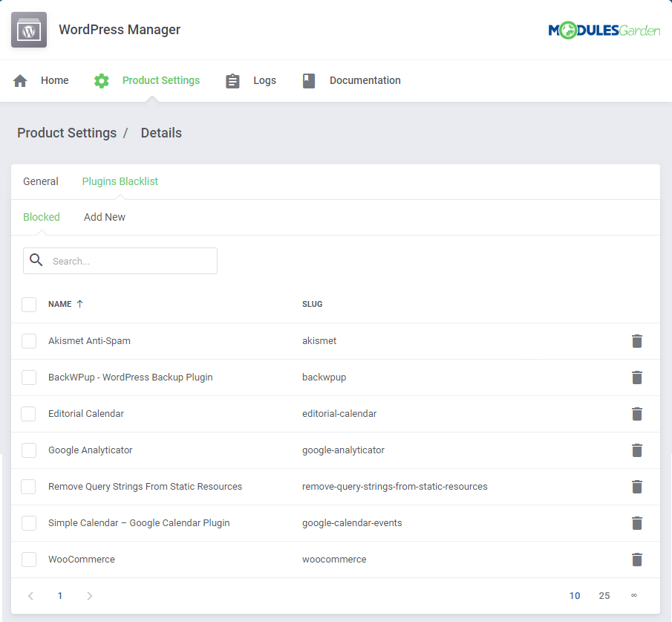Click the Product Settings breadcrumb link

67,133
